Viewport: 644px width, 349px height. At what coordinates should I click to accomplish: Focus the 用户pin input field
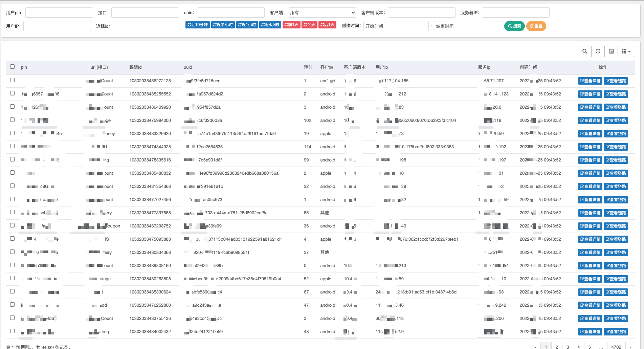pyautogui.click(x=59, y=13)
